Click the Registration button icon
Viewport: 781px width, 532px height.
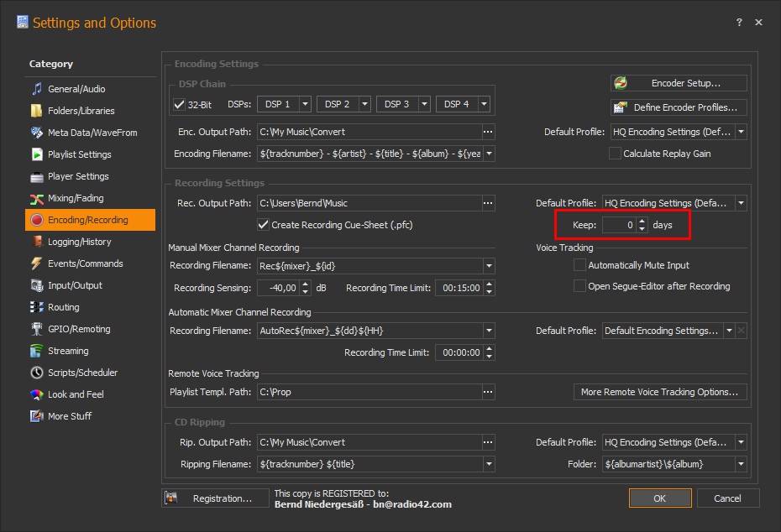[x=170, y=498]
